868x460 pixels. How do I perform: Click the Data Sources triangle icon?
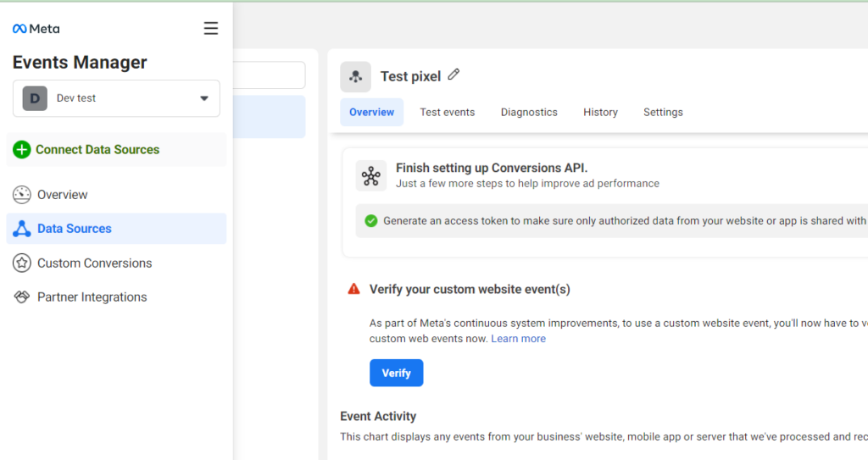point(22,229)
